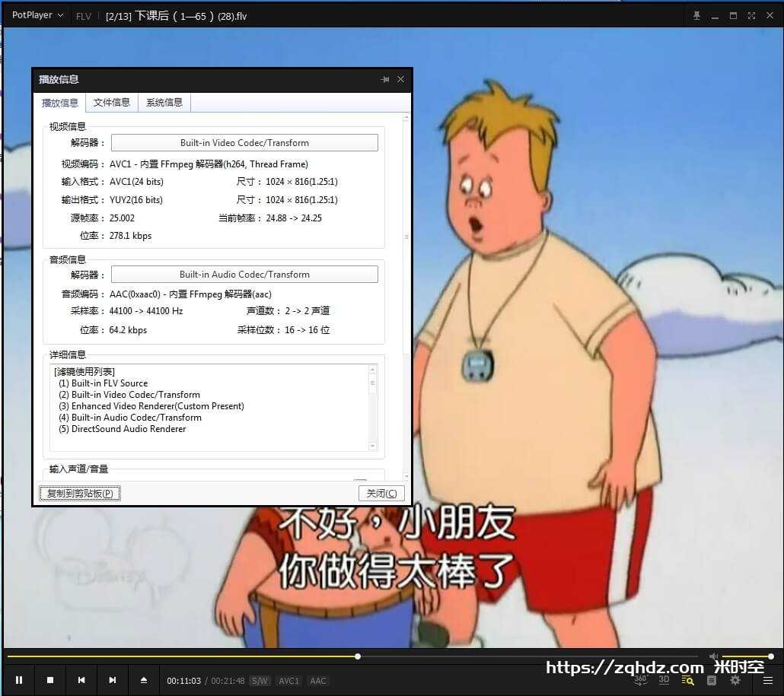Image resolution: width=784 pixels, height=696 pixels.
Task: Switch to the 播放信息 tab
Action: click(x=60, y=103)
